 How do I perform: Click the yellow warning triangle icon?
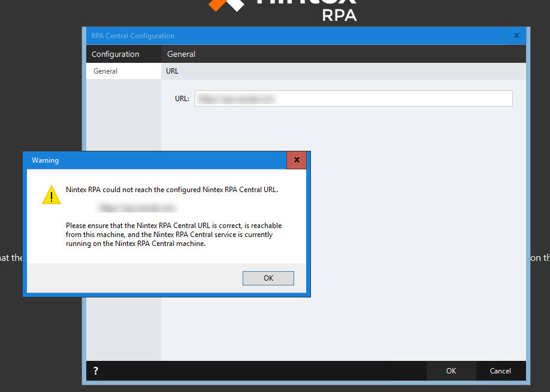point(52,195)
